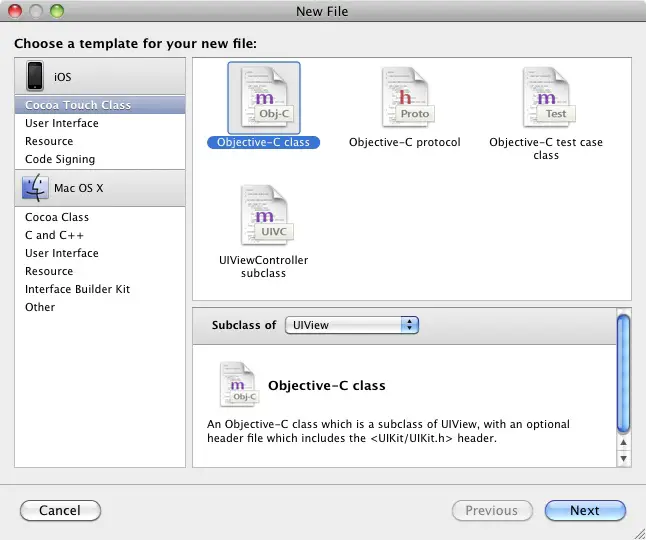Select the Objective-C class template icon
646x540 pixels.
pos(264,98)
